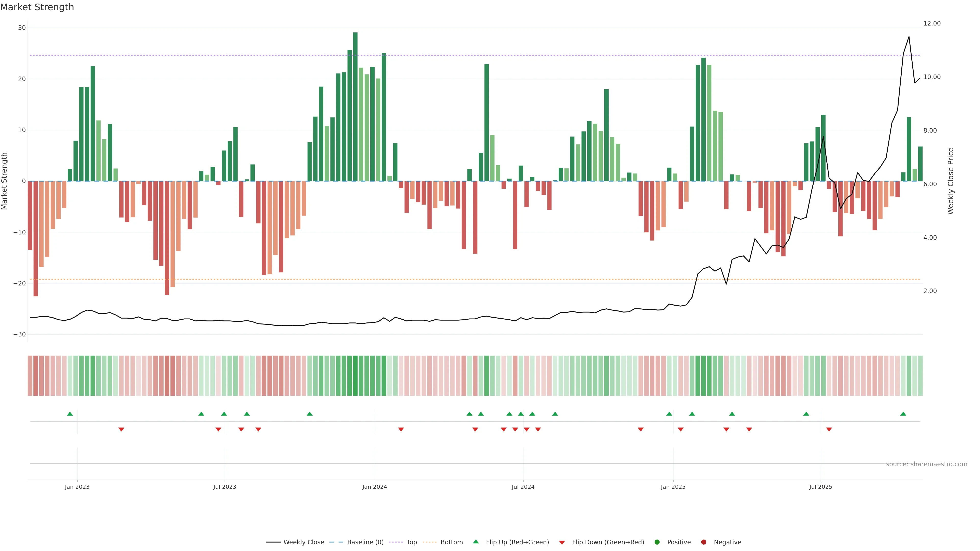Click the Jan 2024 x-axis label
The width and height of the screenshot is (980, 551).
(374, 487)
